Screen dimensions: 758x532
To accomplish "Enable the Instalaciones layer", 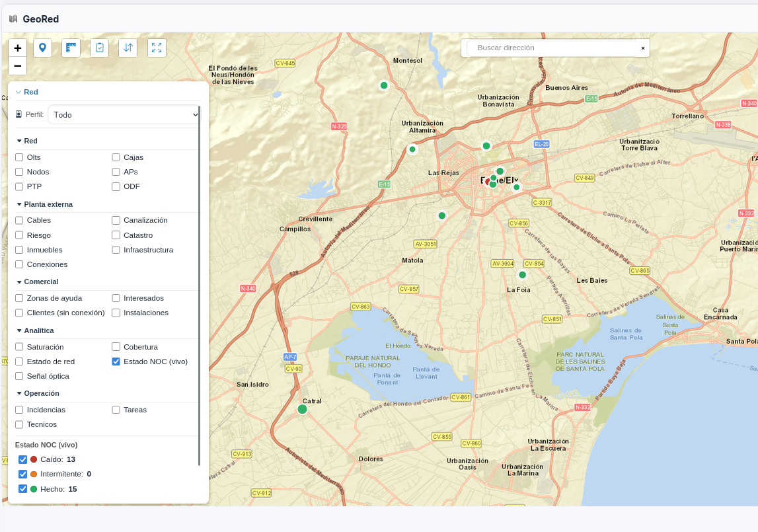I will pyautogui.click(x=116, y=313).
